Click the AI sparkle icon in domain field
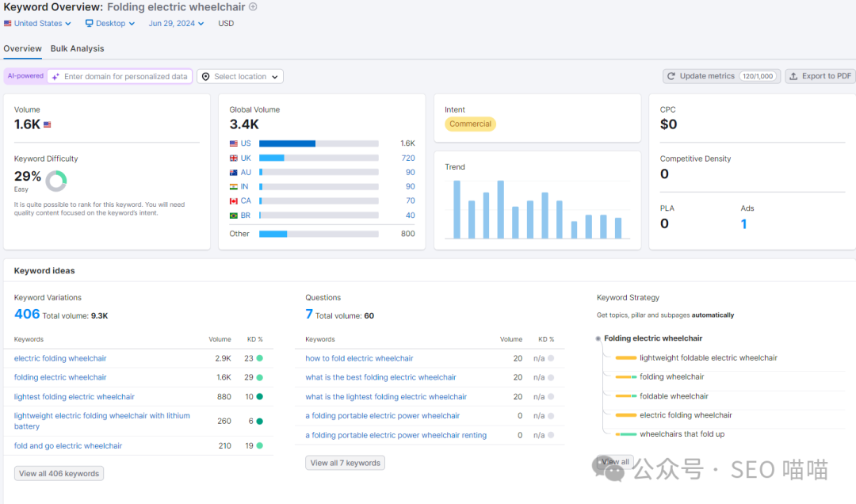 55,77
